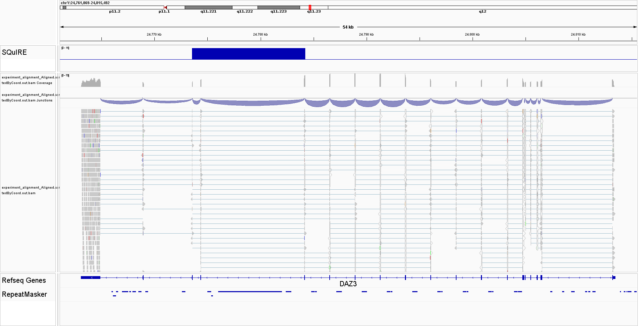Viewport: 644px width, 326px height.
Task: Select the Refseq Genes track label
Action: pyautogui.click(x=24, y=280)
